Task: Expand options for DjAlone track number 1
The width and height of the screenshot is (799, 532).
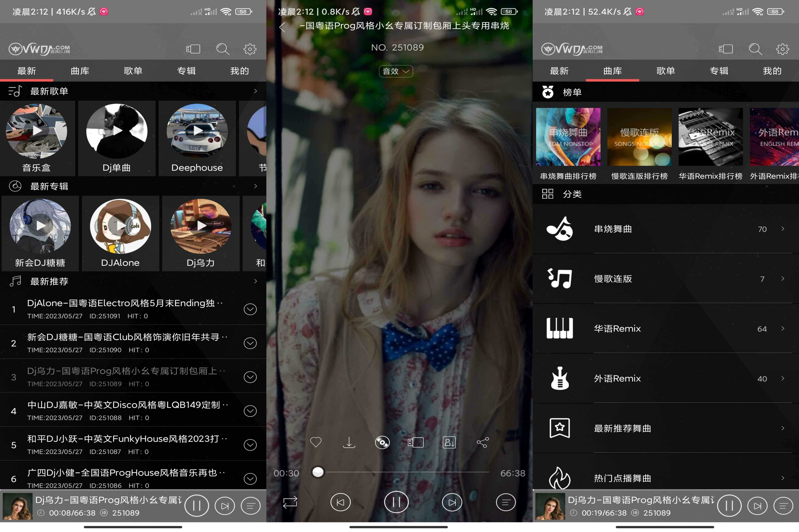Action: coord(250,309)
